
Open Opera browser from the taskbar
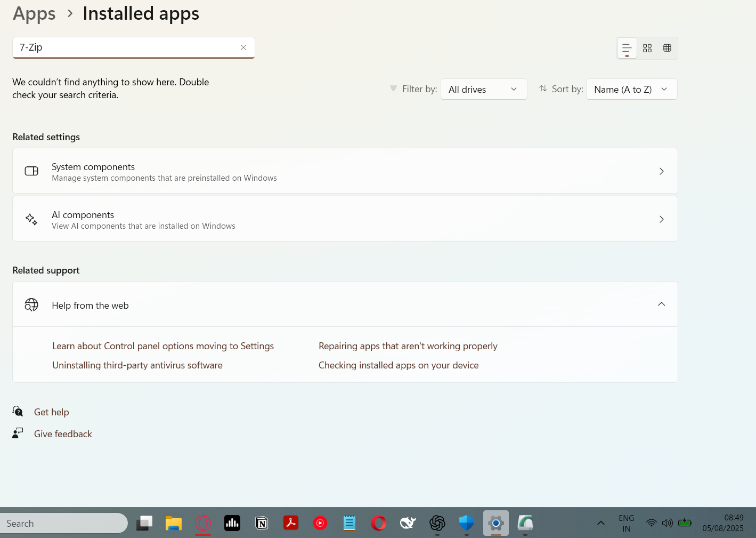click(379, 523)
